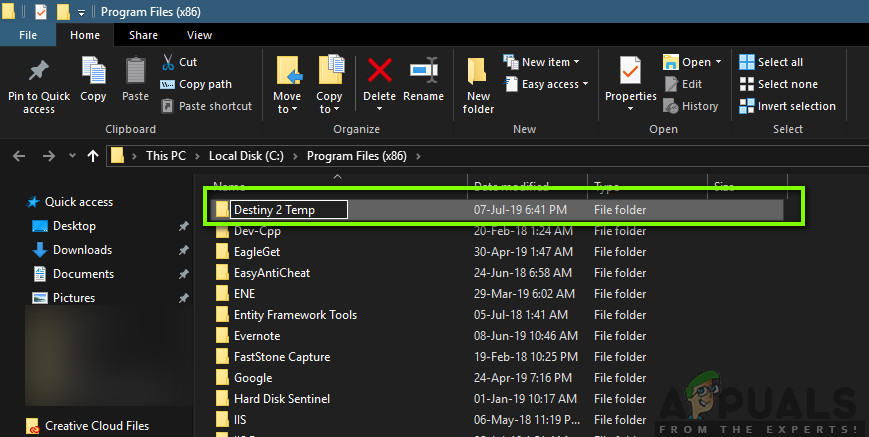Switch to the Share ribbon tab
869x437 pixels.
coord(143,35)
